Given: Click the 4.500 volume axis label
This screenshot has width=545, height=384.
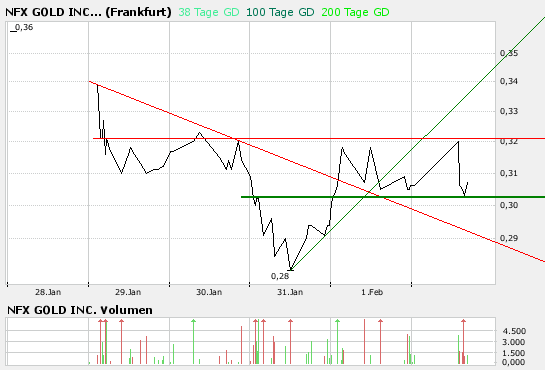Looking at the screenshot, I should click(x=514, y=331).
